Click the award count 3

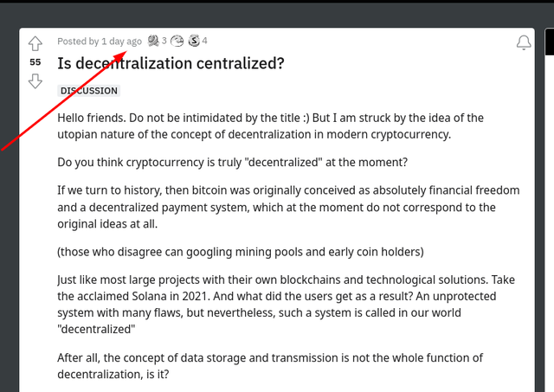point(164,41)
